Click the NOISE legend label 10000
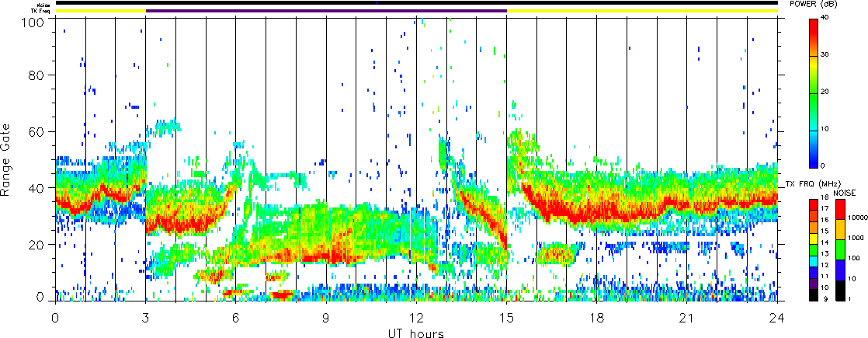Image resolution: width=868 pixels, height=338 pixels. [859, 219]
